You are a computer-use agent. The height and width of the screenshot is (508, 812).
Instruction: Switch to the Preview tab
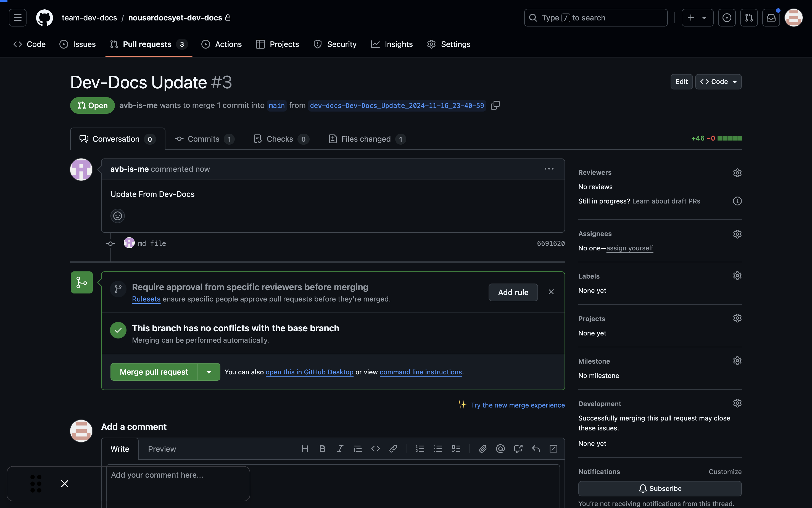(162, 449)
